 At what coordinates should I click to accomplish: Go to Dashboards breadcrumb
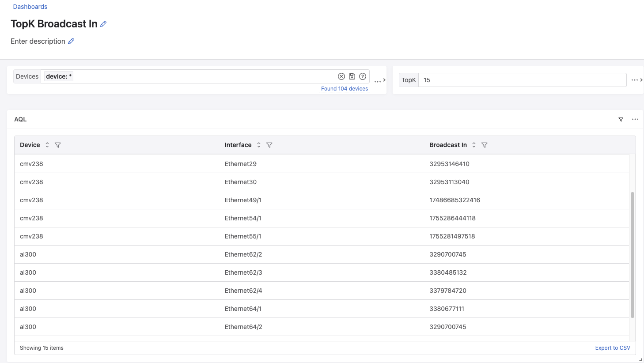pyautogui.click(x=30, y=7)
